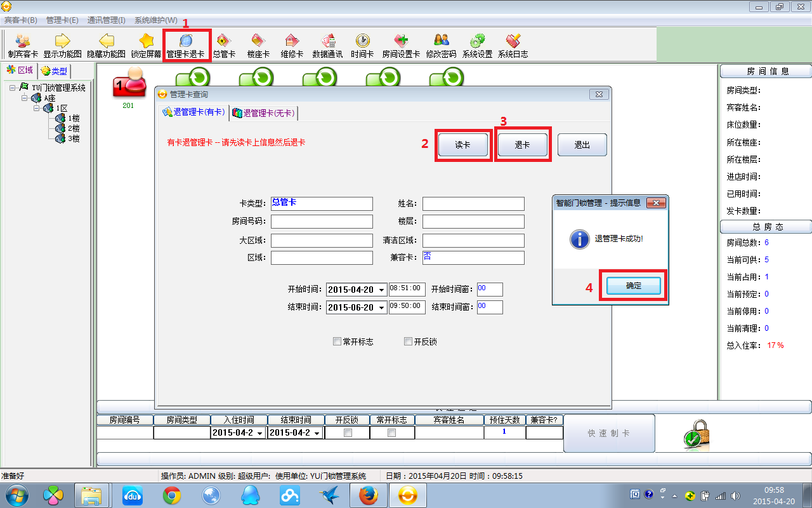Click the 姓名 input field

pyautogui.click(x=473, y=204)
